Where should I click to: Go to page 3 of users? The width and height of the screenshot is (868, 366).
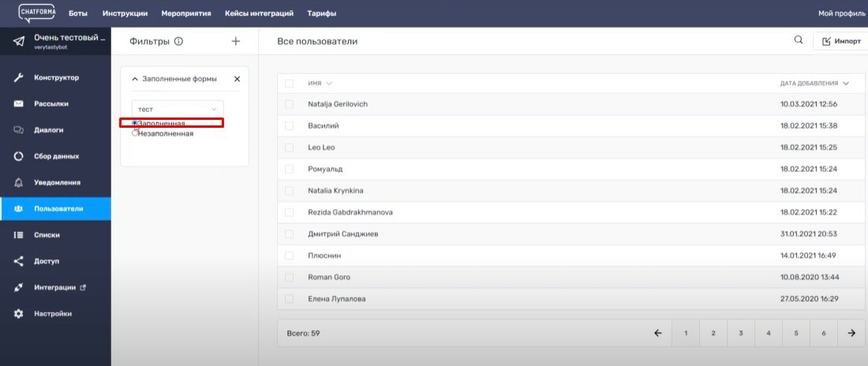coord(741,333)
